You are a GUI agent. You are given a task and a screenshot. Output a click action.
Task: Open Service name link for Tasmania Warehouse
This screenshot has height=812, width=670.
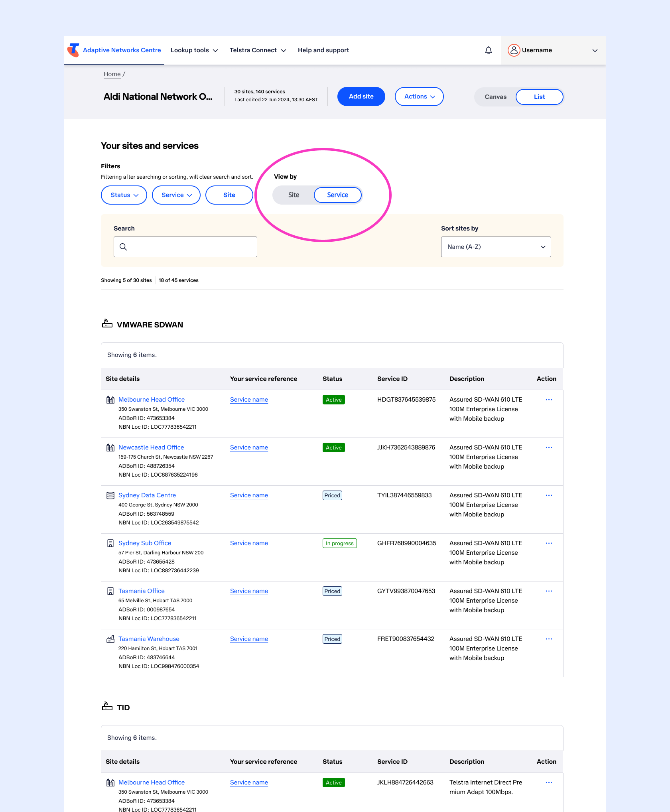coord(249,639)
